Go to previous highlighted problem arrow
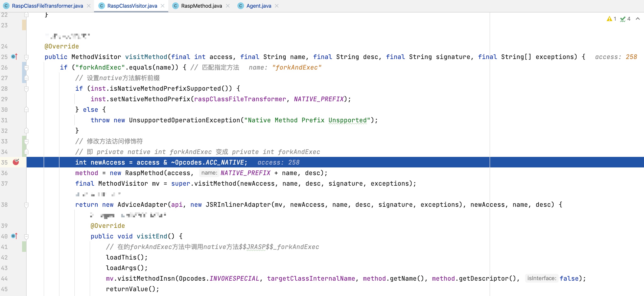This screenshot has width=644, height=296. [638, 19]
